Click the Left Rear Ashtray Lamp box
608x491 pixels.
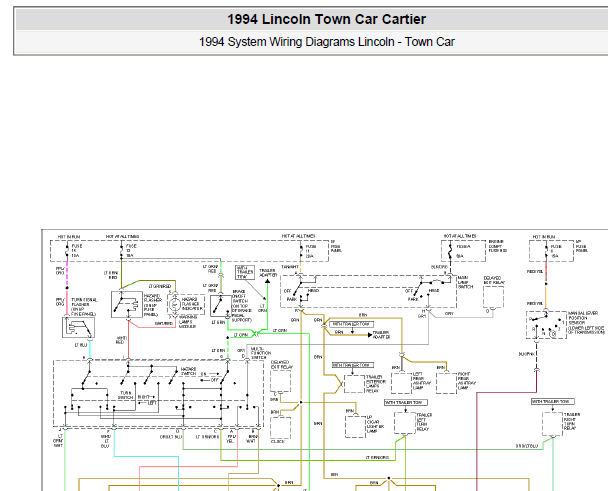click(x=401, y=383)
